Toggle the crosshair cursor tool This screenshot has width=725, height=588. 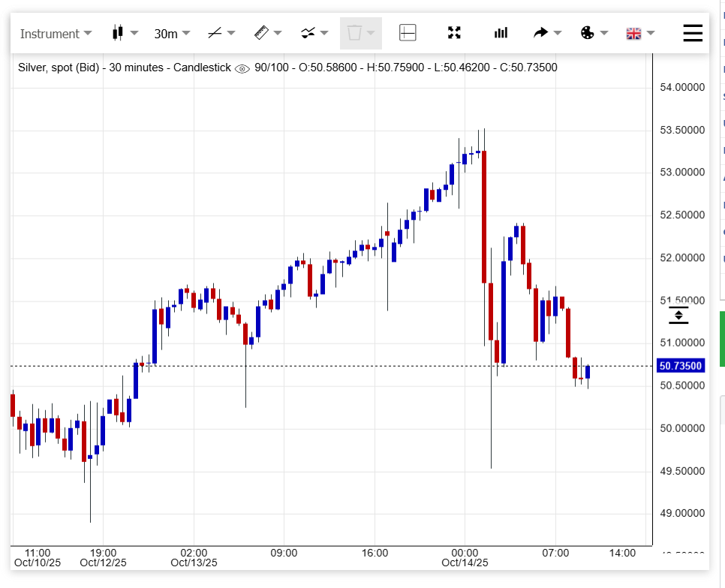pos(408,33)
